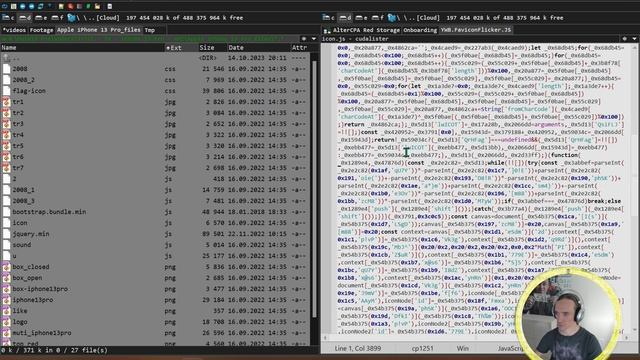Sort files by the Date column
Image resolution: width=640 pixels, height=360 pixels.
click(x=258, y=48)
